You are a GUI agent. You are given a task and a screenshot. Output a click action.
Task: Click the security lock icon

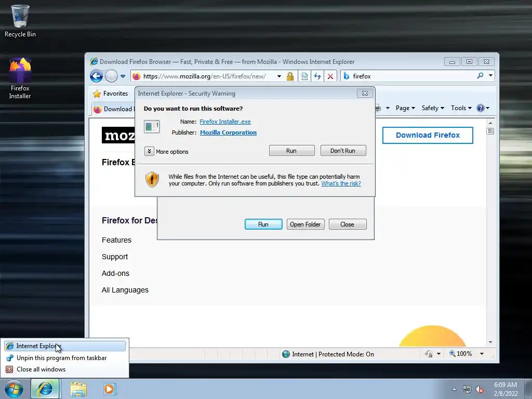[x=290, y=76]
